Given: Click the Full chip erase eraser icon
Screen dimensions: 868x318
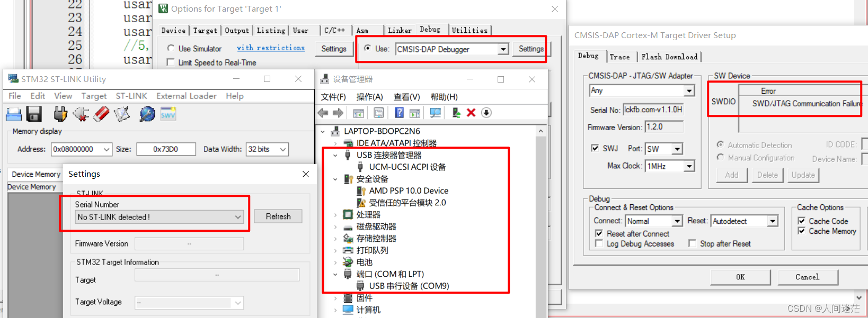Looking at the screenshot, I should pos(101,114).
